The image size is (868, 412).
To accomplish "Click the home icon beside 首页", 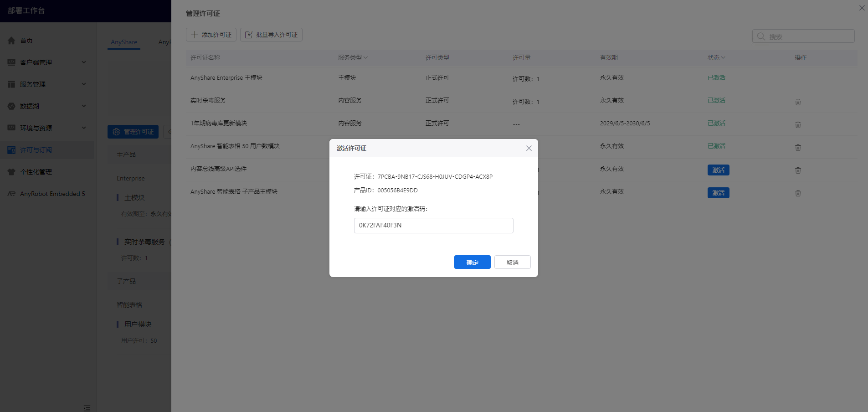I will point(11,41).
